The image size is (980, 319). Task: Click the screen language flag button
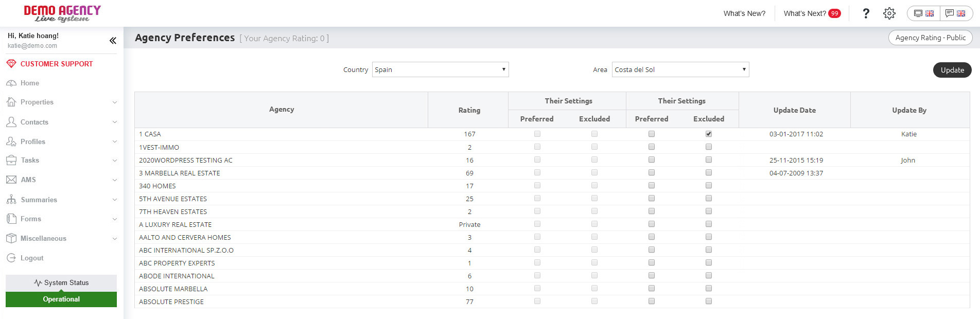924,13
